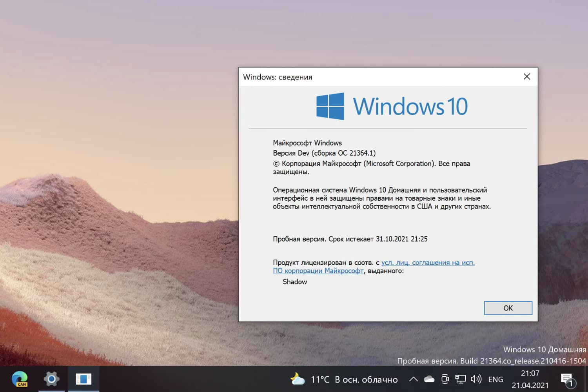Expand hidden tray icons with the chevron

click(413, 379)
